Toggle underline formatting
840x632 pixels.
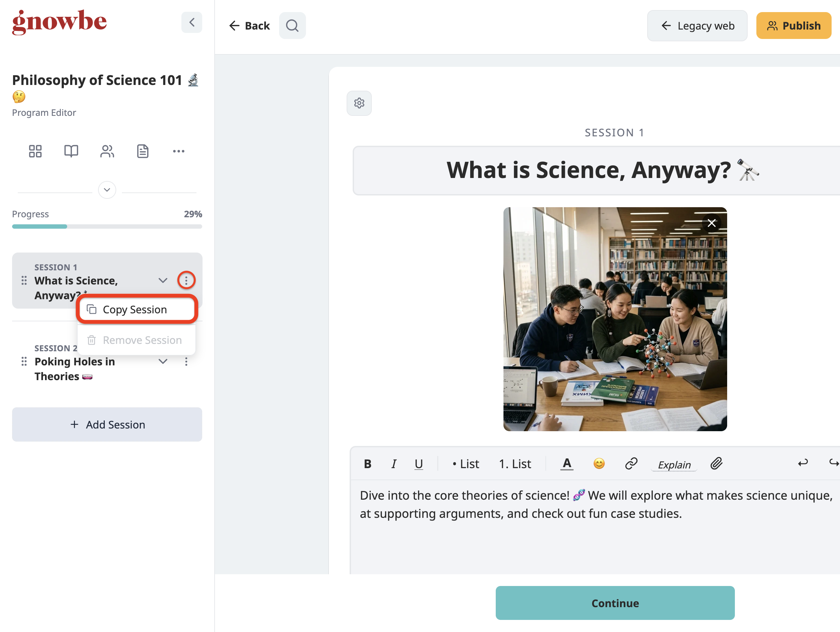[418, 463]
